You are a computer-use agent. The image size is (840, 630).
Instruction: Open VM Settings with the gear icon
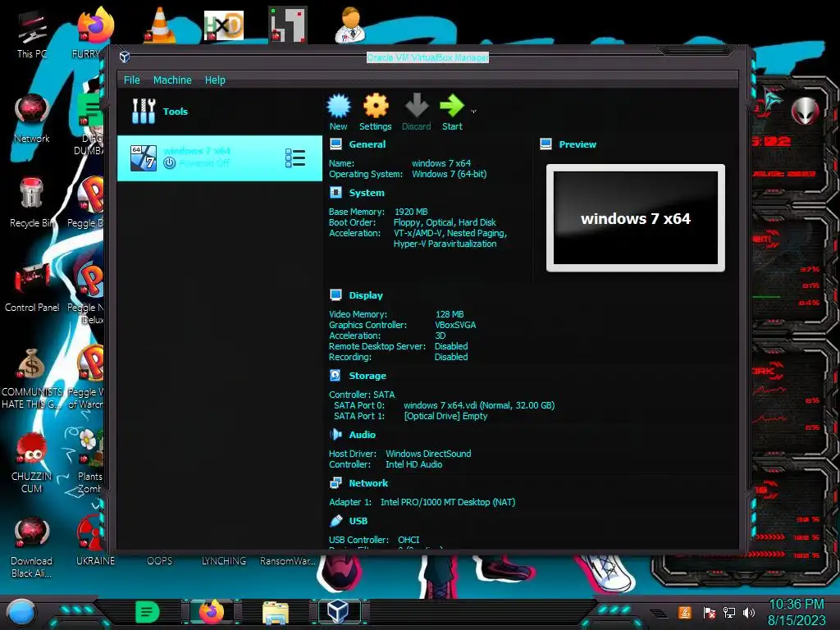point(376,106)
